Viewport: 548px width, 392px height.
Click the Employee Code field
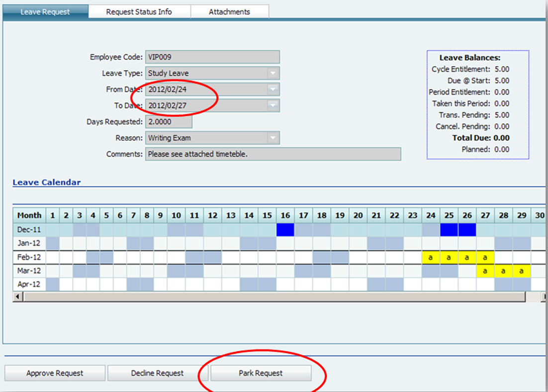pyautogui.click(x=212, y=57)
